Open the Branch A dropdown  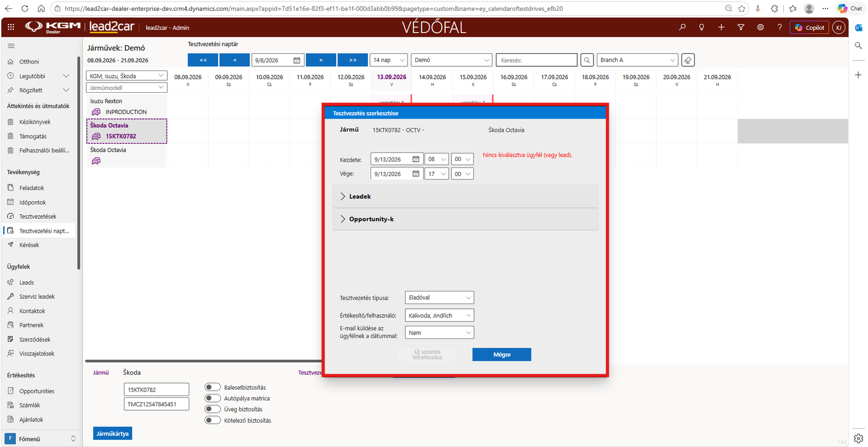click(x=637, y=60)
